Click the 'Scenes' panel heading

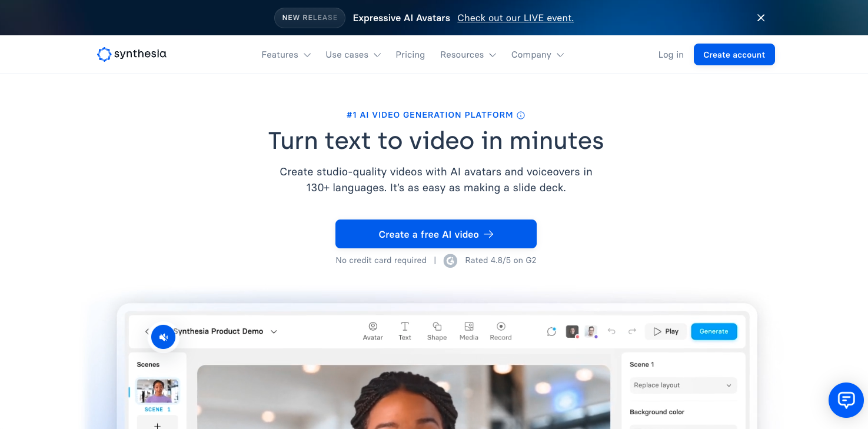(x=148, y=364)
